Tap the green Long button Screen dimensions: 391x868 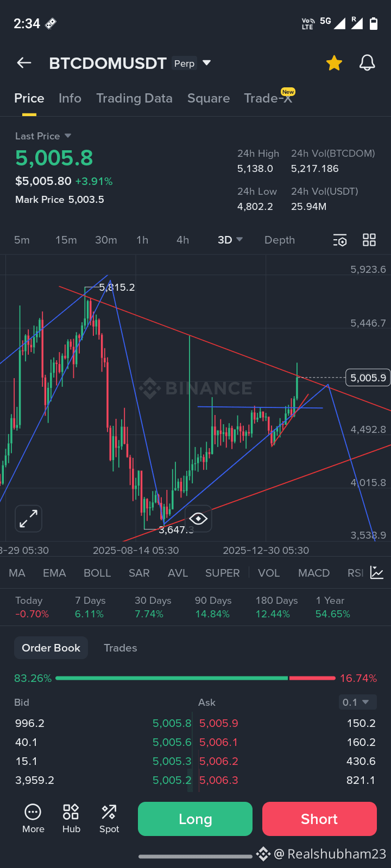(x=195, y=819)
